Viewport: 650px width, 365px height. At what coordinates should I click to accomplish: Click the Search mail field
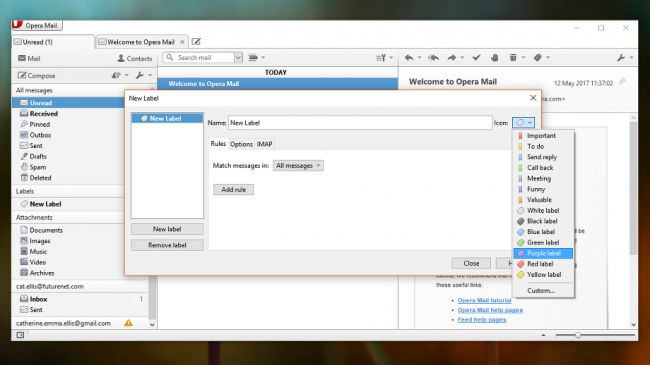pyautogui.click(x=199, y=58)
